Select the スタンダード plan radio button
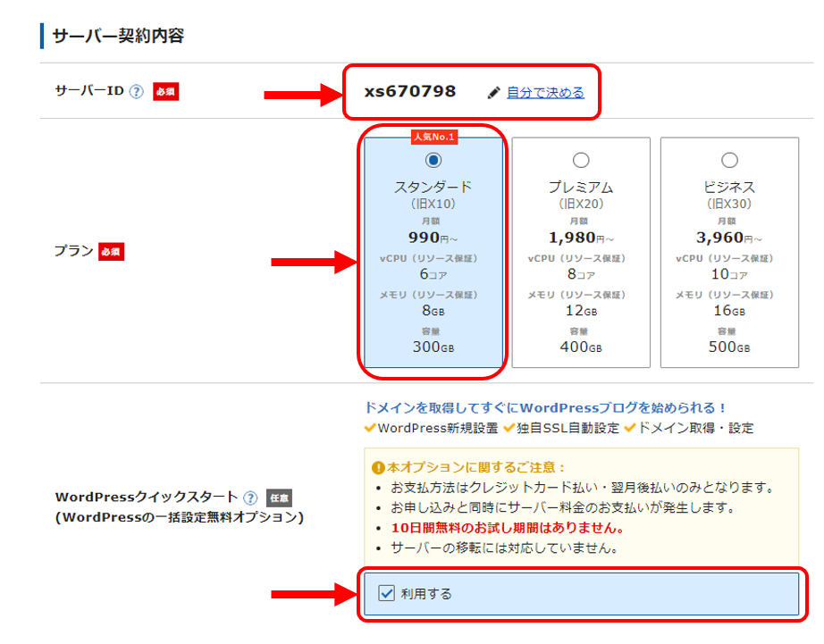 433,161
